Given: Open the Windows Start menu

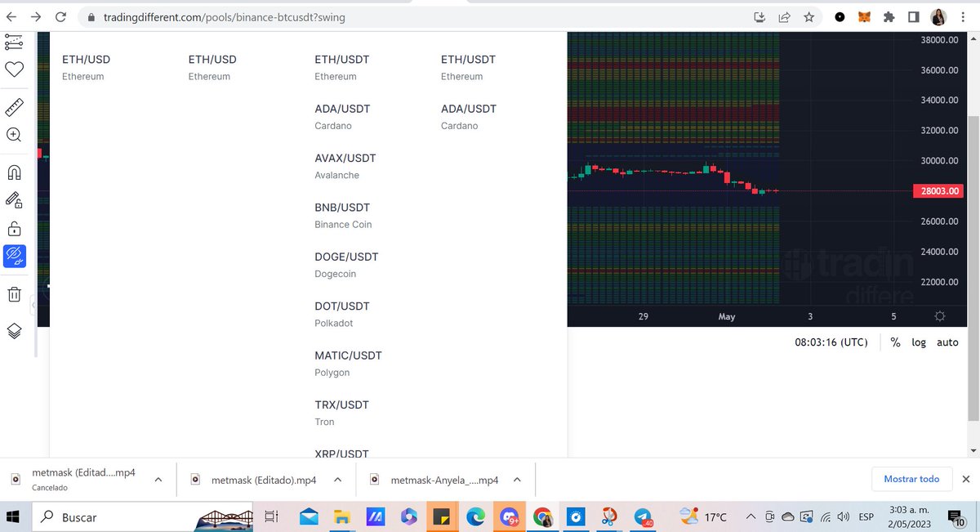Looking at the screenshot, I should (13, 516).
